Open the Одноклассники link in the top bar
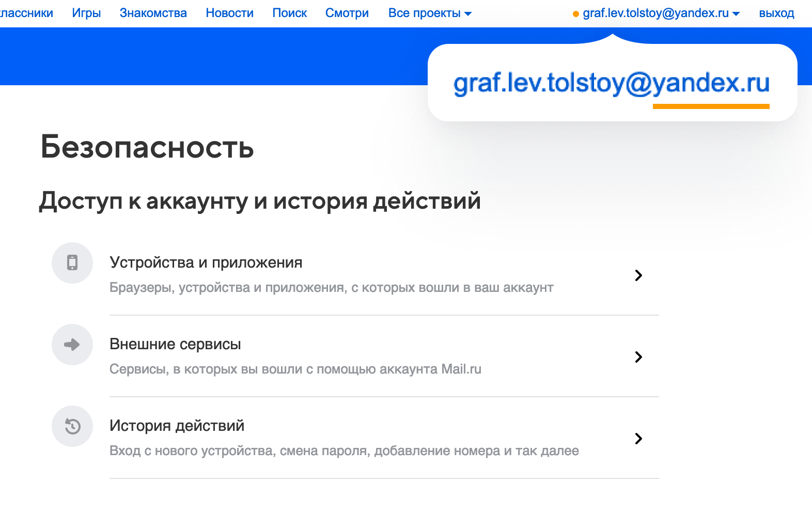Screen dimensions: 812x513 pyautogui.click(x=26, y=13)
